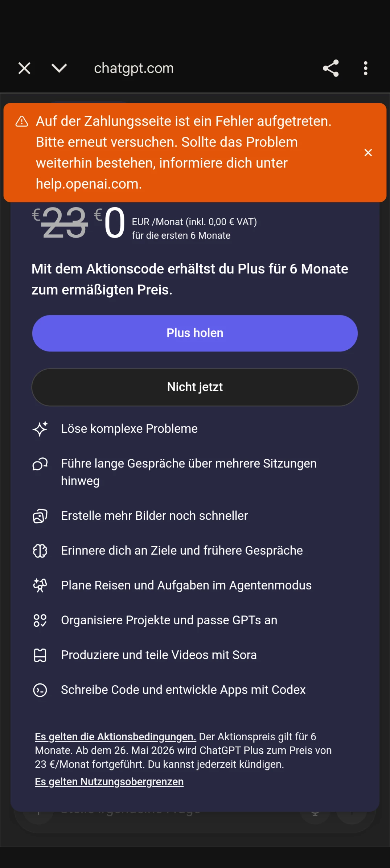Tap the images icon beside Erstelle mehr Bilder

click(x=40, y=516)
